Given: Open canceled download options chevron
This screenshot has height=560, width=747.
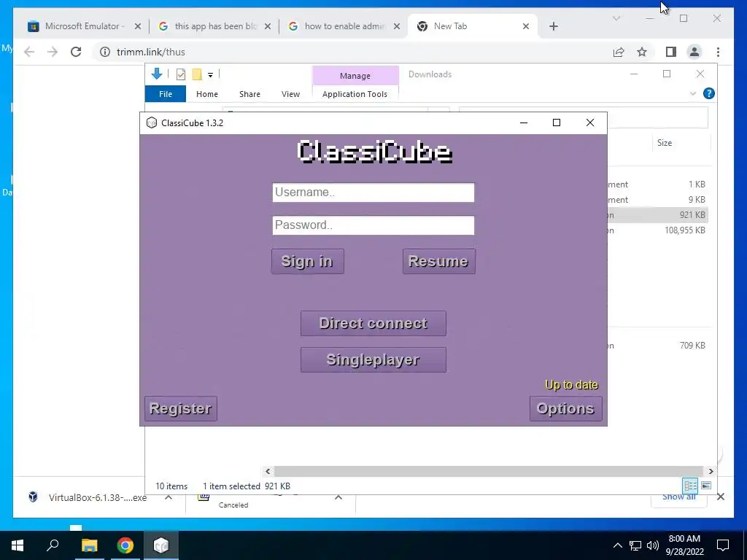Looking at the screenshot, I should click(338, 497).
